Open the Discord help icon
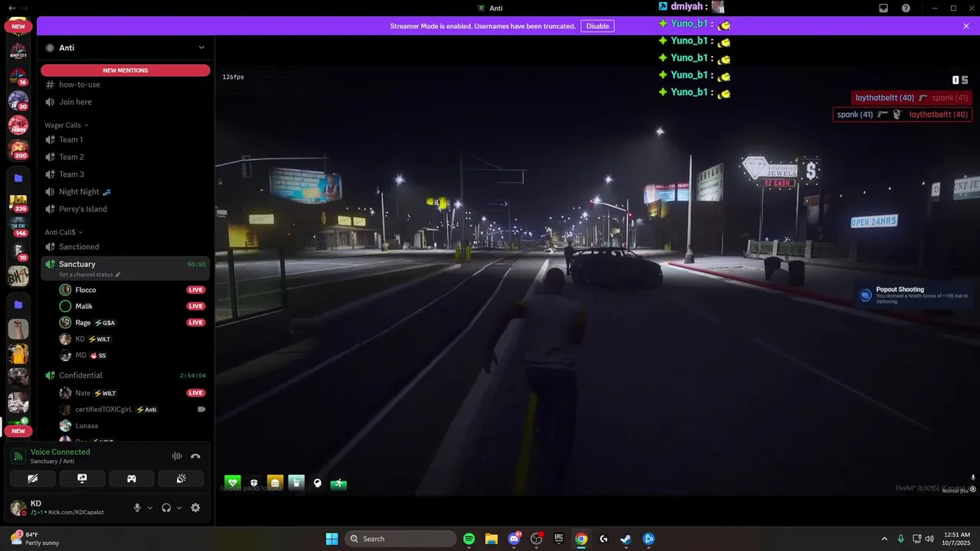980x551 pixels. pos(906,8)
